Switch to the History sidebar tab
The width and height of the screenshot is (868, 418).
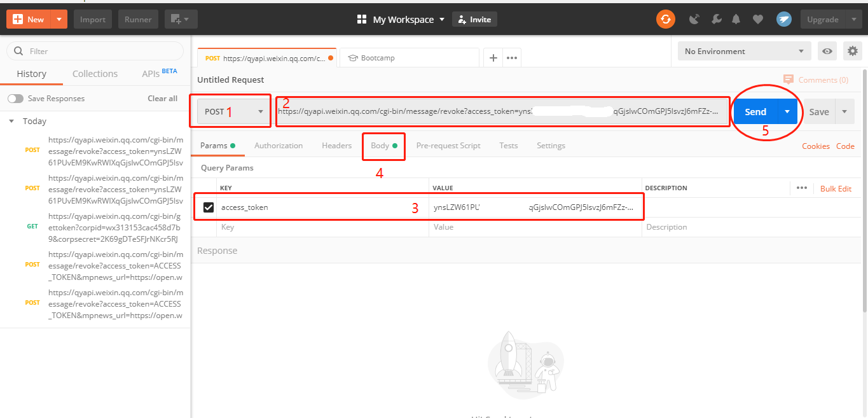pyautogui.click(x=31, y=74)
